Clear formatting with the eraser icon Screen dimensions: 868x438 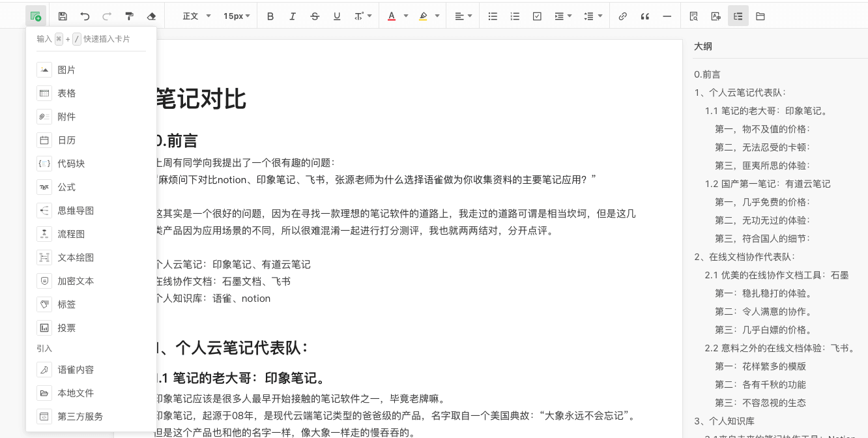[151, 16]
